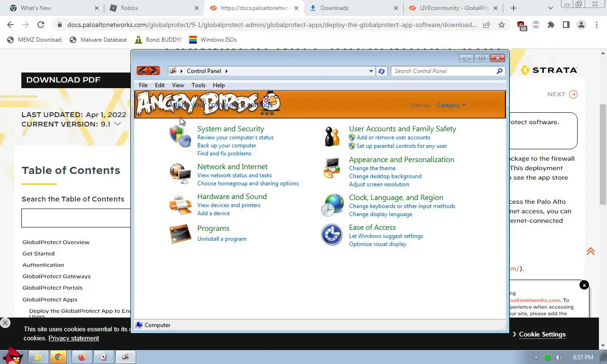This screenshot has height=364, width=607.
Task: Click the Chrome address bar URL
Action: click(272, 25)
